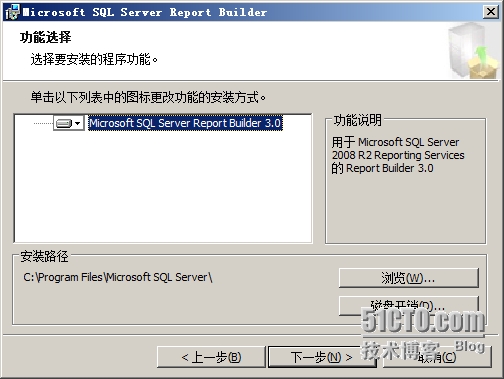Click the 选择要安装的程序功能 subtitle text
The width and height of the screenshot is (504, 379).
(x=94, y=59)
